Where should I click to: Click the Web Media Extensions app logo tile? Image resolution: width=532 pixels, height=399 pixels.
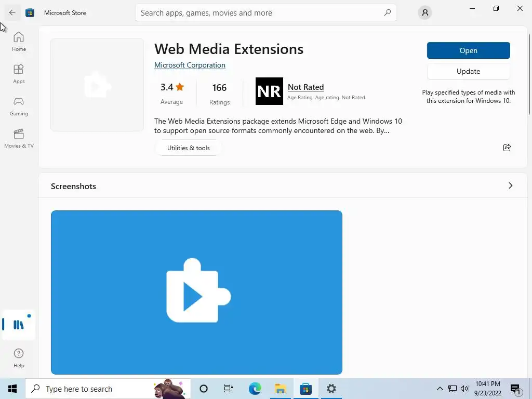97,85
